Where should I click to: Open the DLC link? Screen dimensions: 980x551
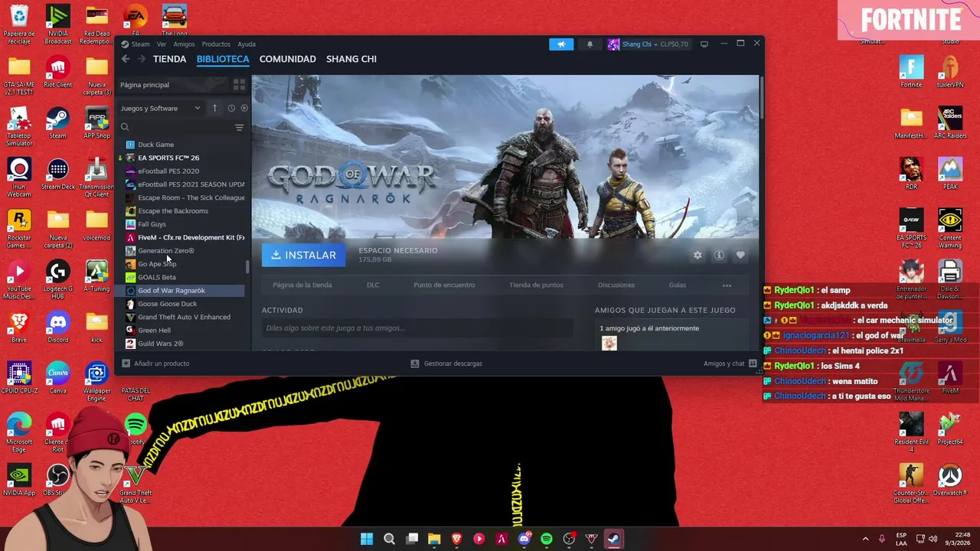[x=373, y=285]
